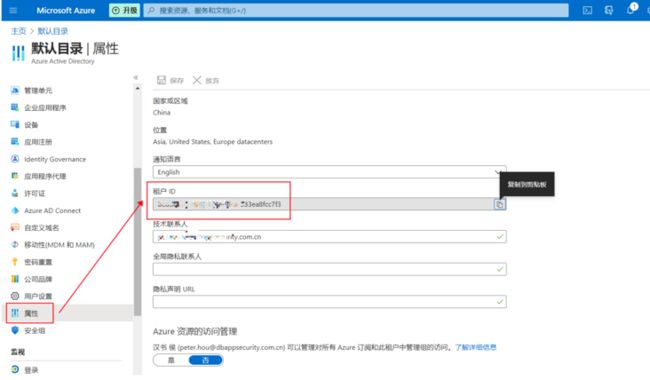Click the 放弃 discard button
This screenshot has height=380, width=650.
[206, 80]
